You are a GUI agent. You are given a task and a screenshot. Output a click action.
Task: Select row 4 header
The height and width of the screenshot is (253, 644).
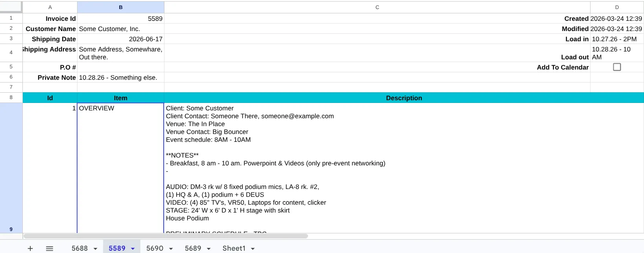coord(11,53)
